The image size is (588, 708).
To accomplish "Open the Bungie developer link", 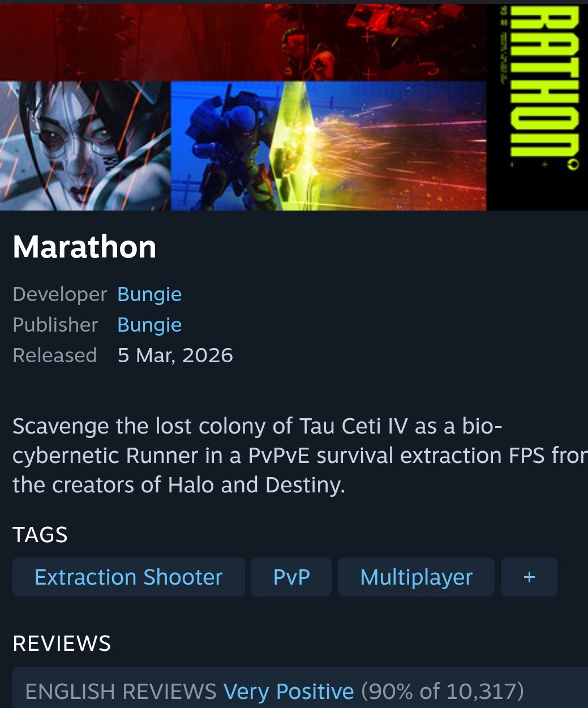I will pos(149,294).
